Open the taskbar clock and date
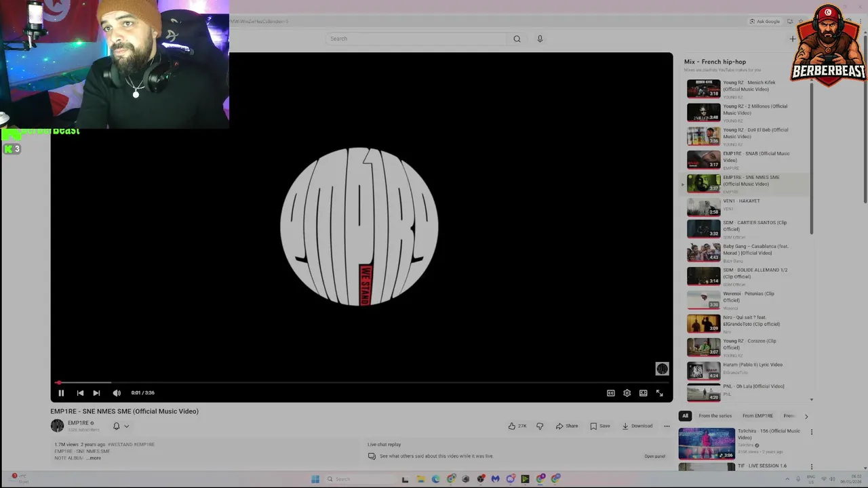The width and height of the screenshot is (868, 488). coord(852,479)
